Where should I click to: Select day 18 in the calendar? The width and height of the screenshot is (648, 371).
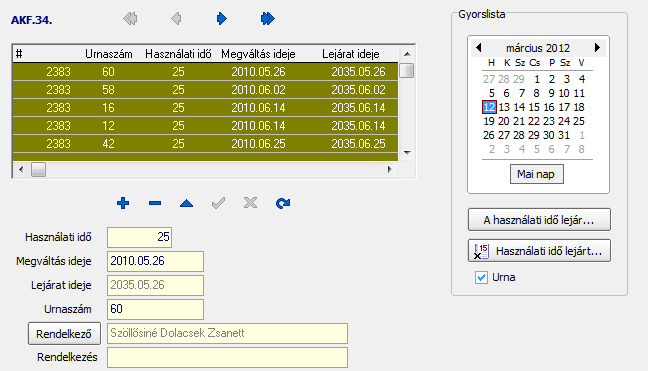click(x=579, y=107)
